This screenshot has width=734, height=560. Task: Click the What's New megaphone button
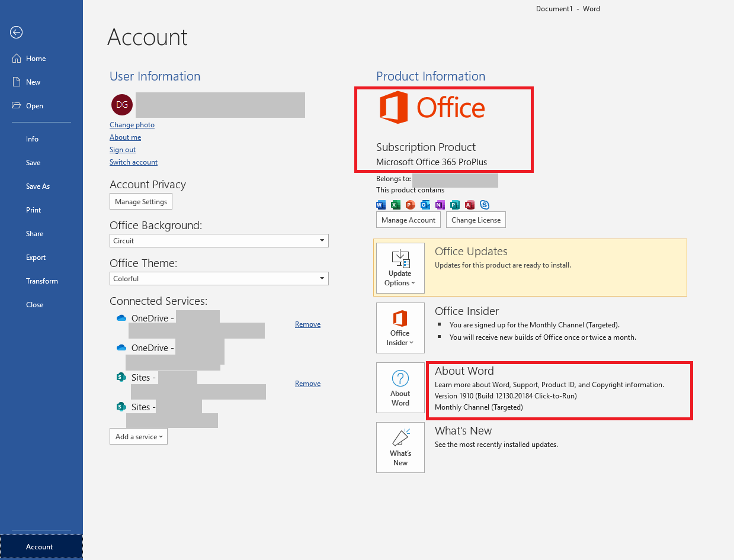(x=400, y=448)
